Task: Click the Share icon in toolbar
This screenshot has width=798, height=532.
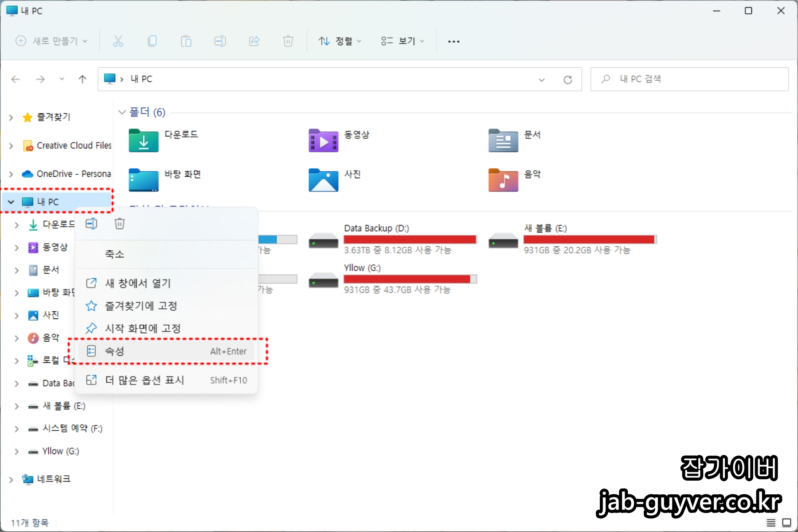Action: 254,41
